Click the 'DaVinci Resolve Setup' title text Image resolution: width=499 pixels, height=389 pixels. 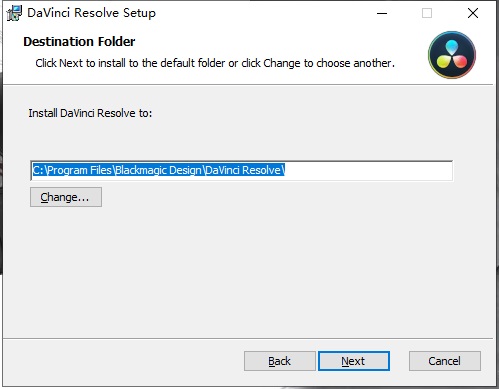coord(91,13)
